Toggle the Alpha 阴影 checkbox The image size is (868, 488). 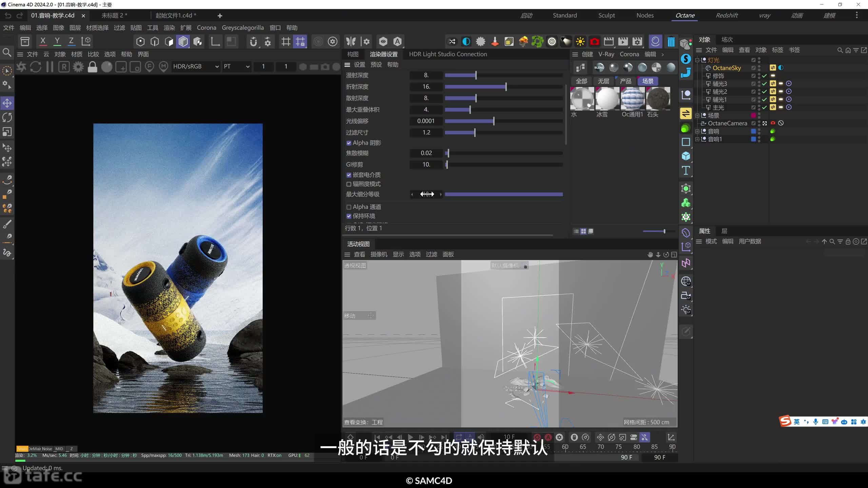click(349, 143)
